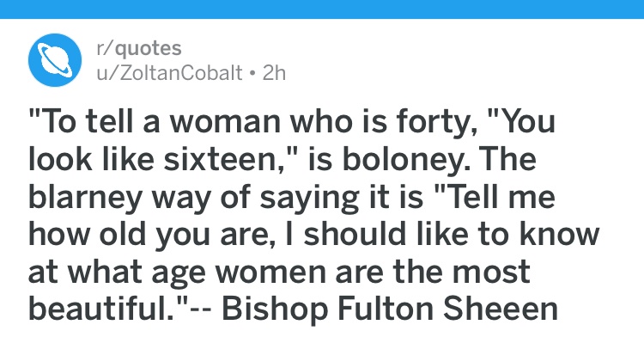This screenshot has height=337, width=644.
Task: Click the phrase "the most" in the title
Action: pos(461,272)
